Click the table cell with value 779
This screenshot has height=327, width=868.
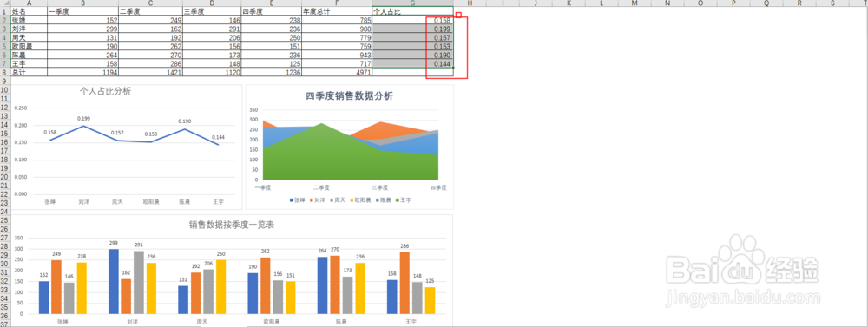(337, 37)
